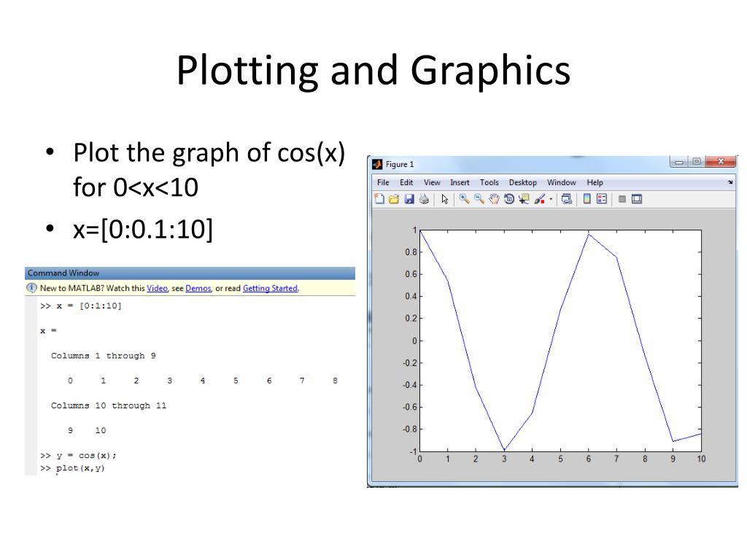Open the Edit menu in Figure 1
This screenshot has width=747, height=560.
(406, 182)
